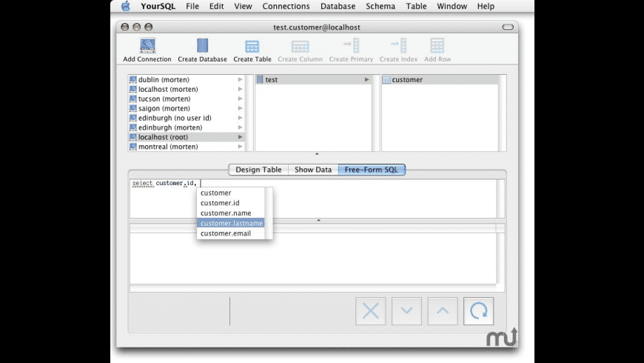Open the Table menu
This screenshot has height=363, width=644.
click(x=416, y=6)
